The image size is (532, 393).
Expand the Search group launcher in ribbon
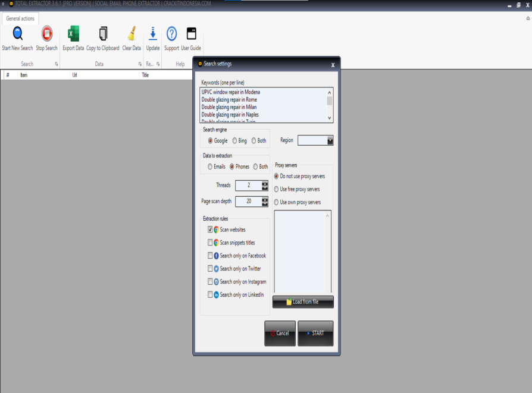point(57,64)
